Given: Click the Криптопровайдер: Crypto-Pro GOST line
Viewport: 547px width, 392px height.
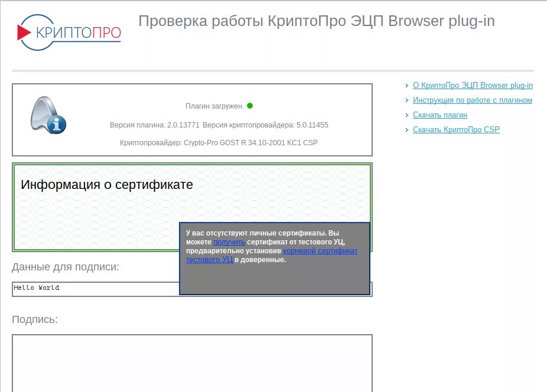Looking at the screenshot, I should coord(219,143).
